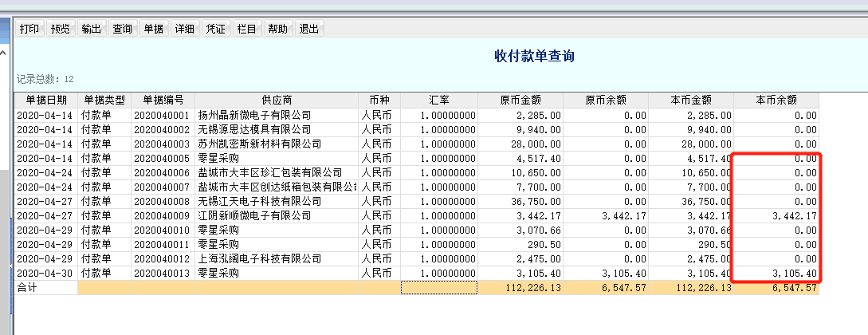Select voucher number 2020040003
The height and width of the screenshot is (335, 868).
point(163,144)
